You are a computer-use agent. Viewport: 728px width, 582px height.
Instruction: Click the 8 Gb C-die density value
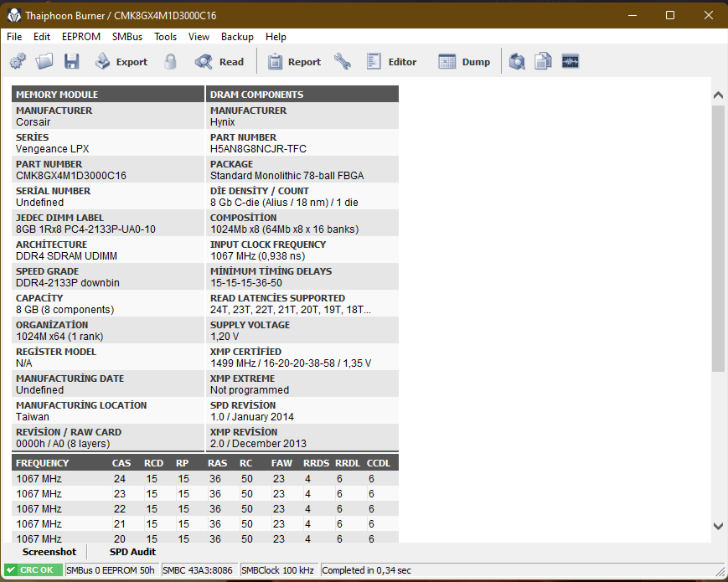[284, 203]
